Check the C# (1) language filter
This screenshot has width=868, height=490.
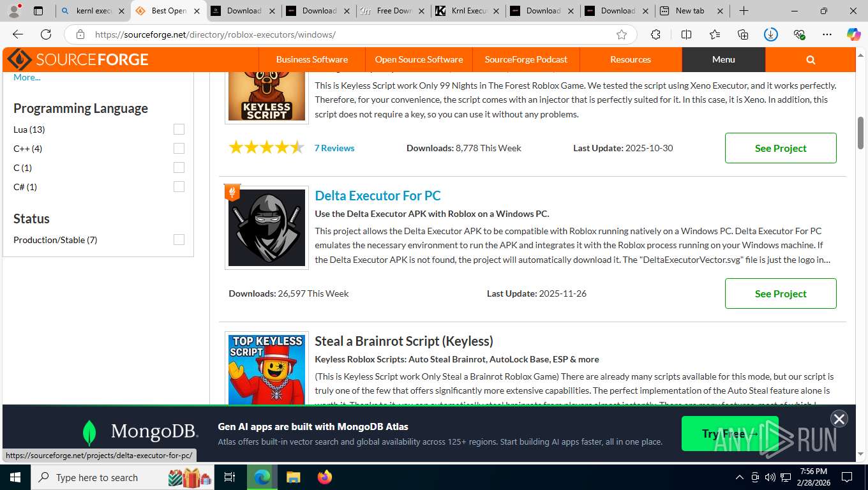[x=179, y=187]
